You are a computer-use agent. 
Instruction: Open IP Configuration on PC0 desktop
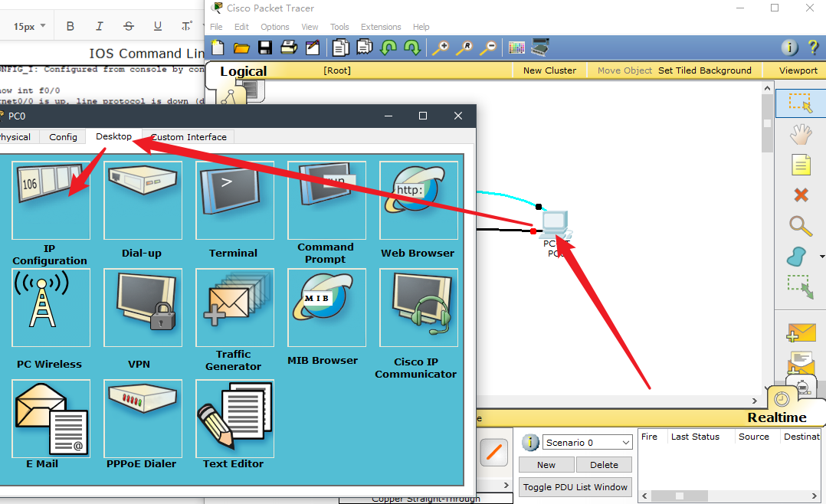(51, 201)
